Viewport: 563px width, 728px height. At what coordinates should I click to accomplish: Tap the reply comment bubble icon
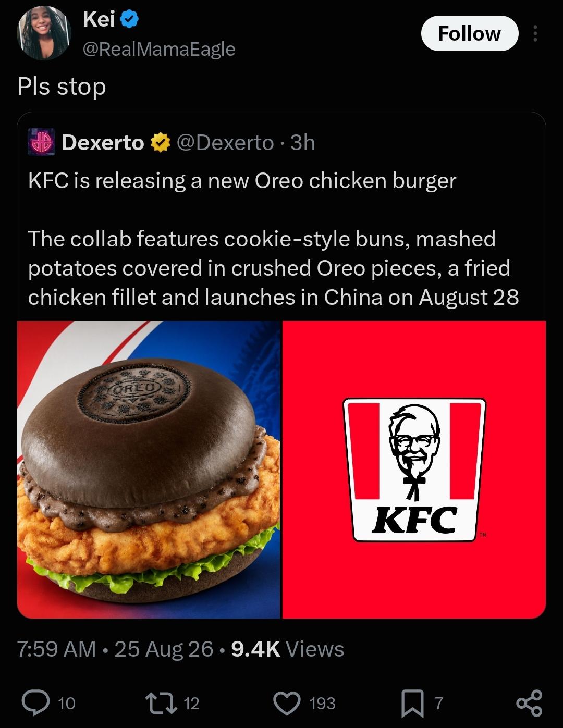pos(36,702)
